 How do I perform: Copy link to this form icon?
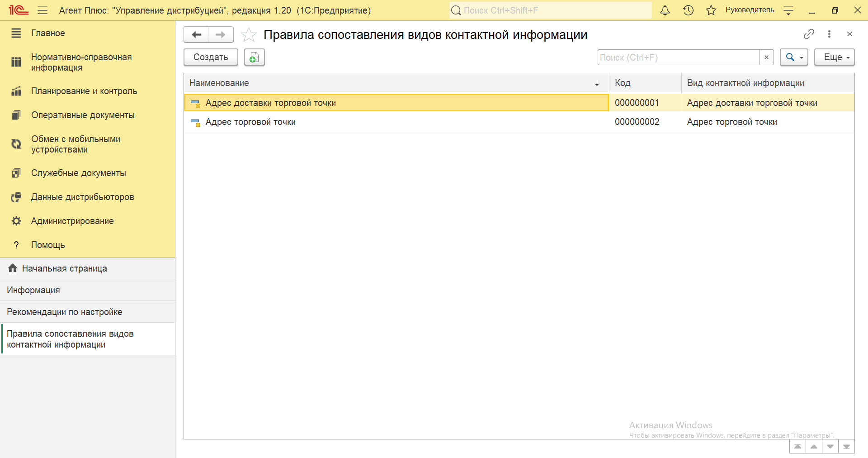point(809,34)
